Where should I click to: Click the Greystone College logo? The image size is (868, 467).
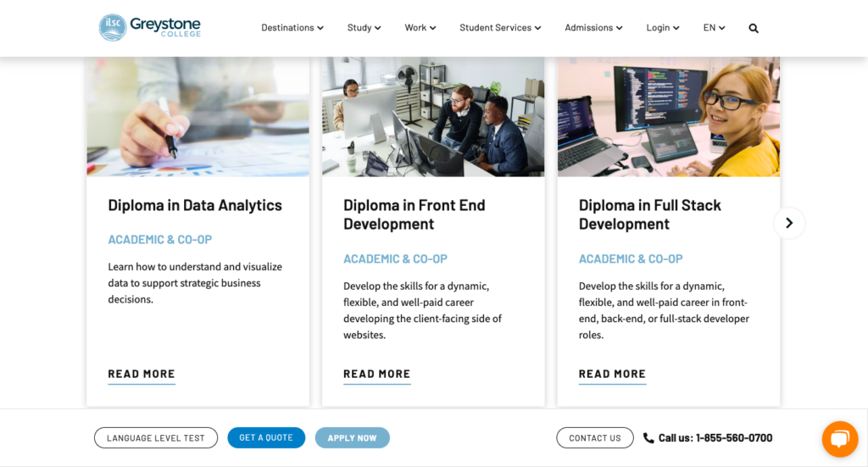tap(149, 27)
